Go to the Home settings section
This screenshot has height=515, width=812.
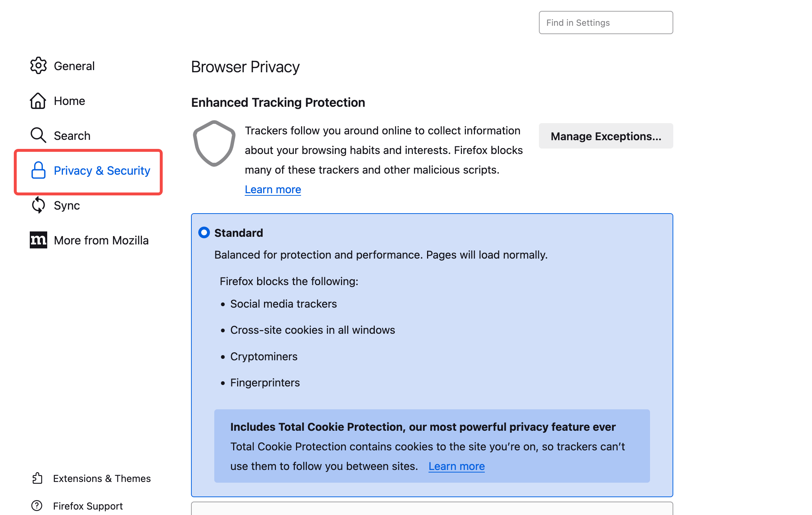[x=69, y=101]
